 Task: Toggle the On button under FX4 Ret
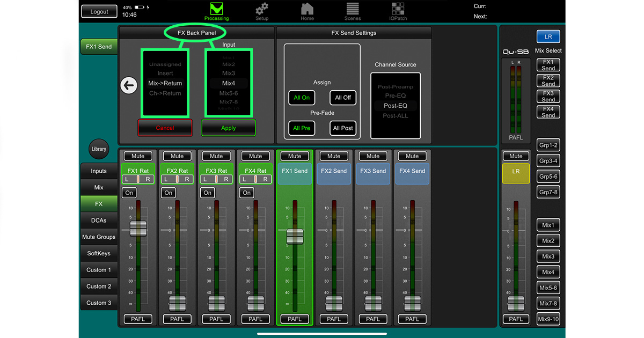pos(247,193)
